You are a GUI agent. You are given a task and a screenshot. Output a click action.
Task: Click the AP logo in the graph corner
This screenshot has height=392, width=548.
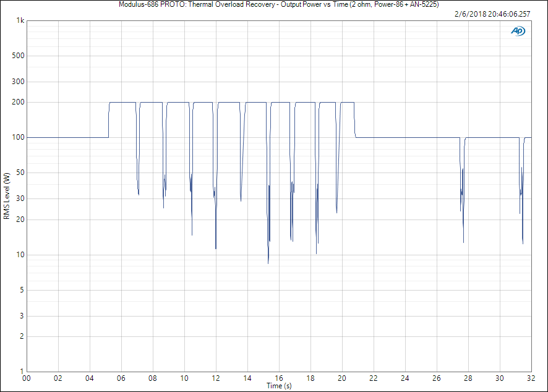(518, 31)
